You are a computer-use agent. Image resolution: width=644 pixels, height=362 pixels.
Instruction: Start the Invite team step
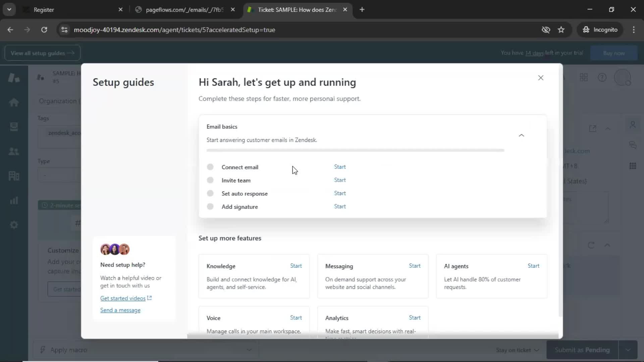tap(339, 180)
